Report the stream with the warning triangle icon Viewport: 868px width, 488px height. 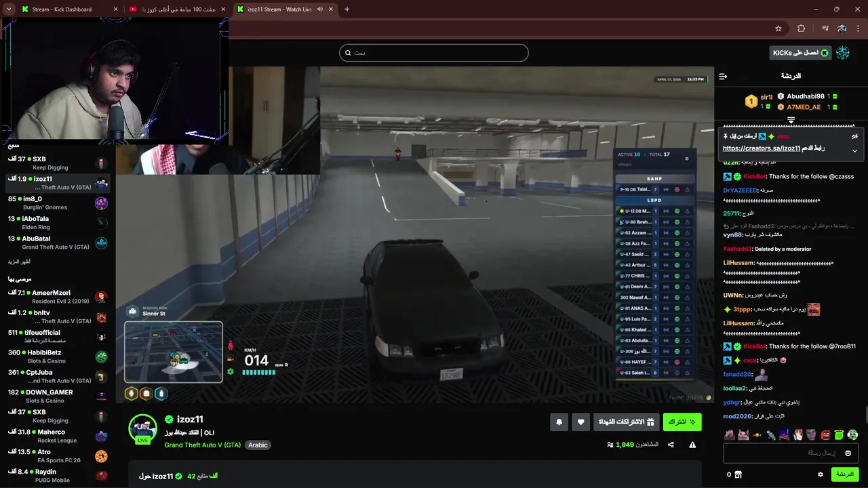tap(692, 445)
